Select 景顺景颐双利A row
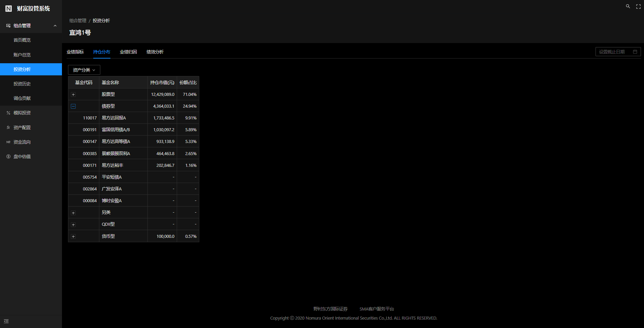Viewport: 644px width, 328px height. [x=134, y=153]
